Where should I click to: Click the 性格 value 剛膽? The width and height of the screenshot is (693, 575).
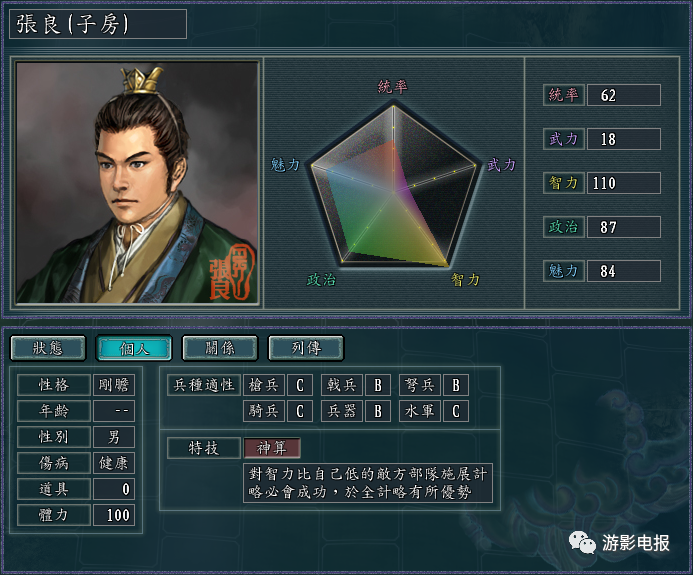(x=114, y=385)
